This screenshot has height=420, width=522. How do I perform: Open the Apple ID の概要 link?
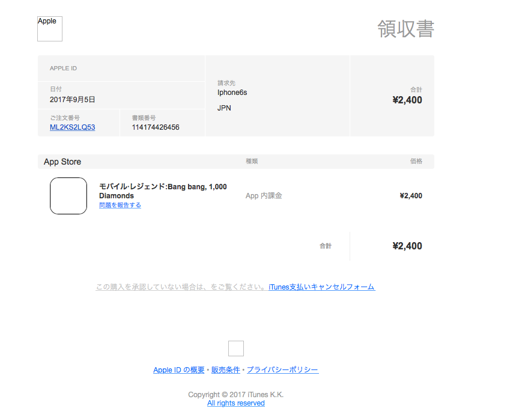[179, 370]
